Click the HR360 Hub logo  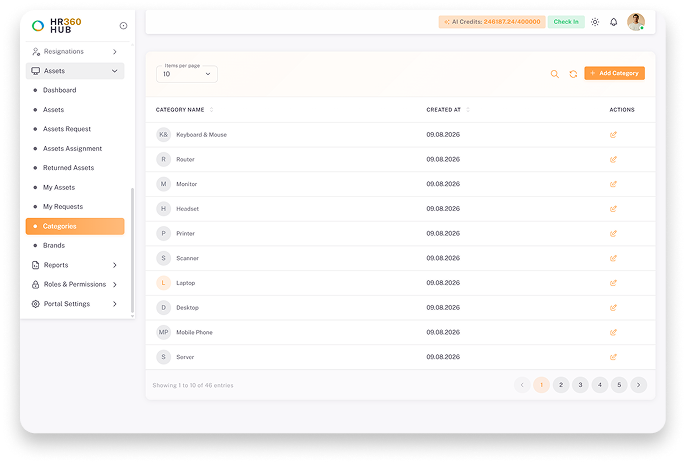56,26
